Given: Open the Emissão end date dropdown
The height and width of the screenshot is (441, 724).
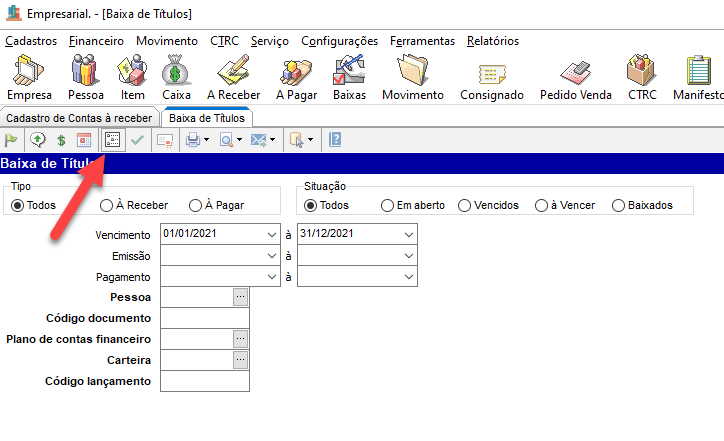Looking at the screenshot, I should (408, 256).
